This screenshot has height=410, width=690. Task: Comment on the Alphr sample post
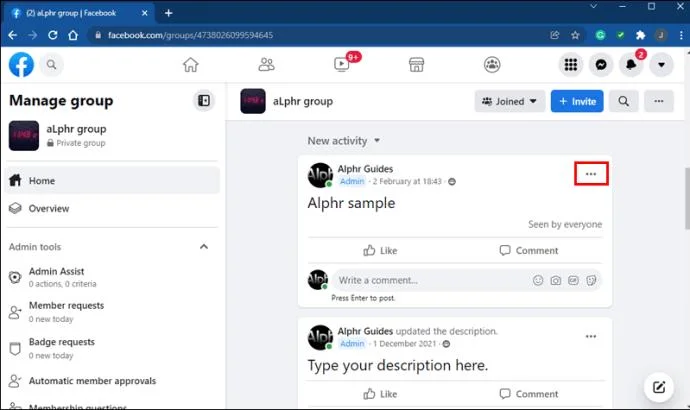[x=529, y=250]
